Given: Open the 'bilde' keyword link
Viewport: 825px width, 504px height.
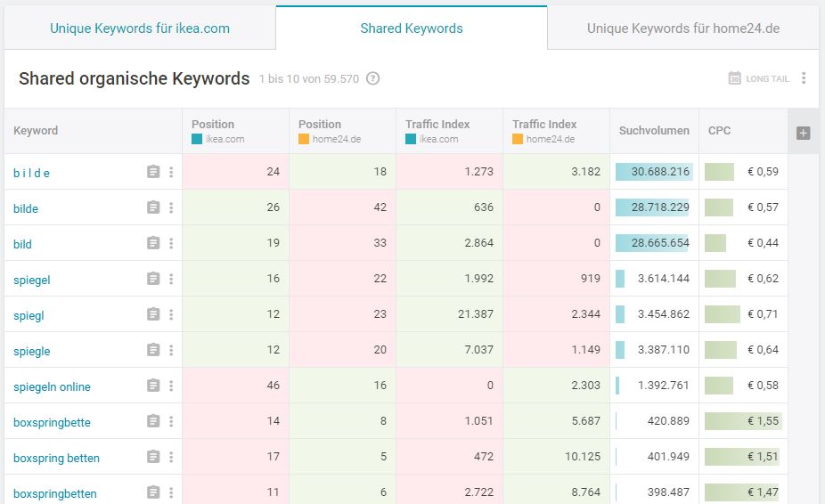Looking at the screenshot, I should tap(26, 209).
